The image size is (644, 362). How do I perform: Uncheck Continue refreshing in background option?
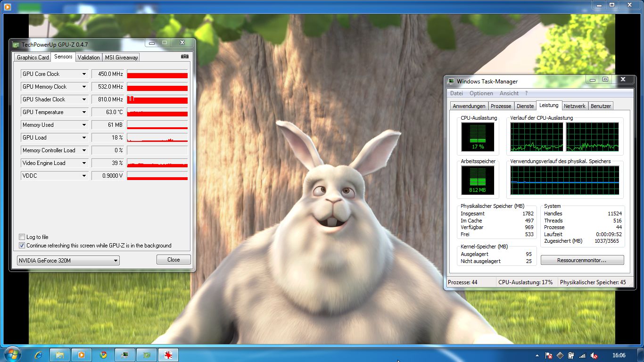click(x=22, y=246)
